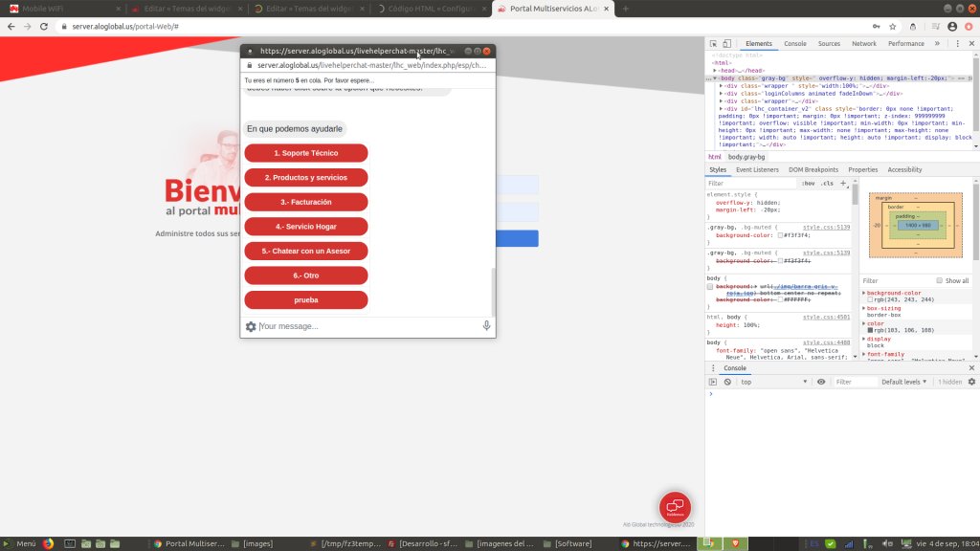Select DevTools inspect element picker icon
Image resolution: width=980 pixels, height=551 pixels.
tap(713, 44)
